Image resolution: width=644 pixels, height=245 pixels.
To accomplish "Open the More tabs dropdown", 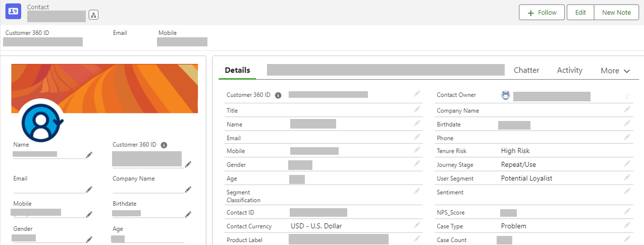I will pos(615,71).
